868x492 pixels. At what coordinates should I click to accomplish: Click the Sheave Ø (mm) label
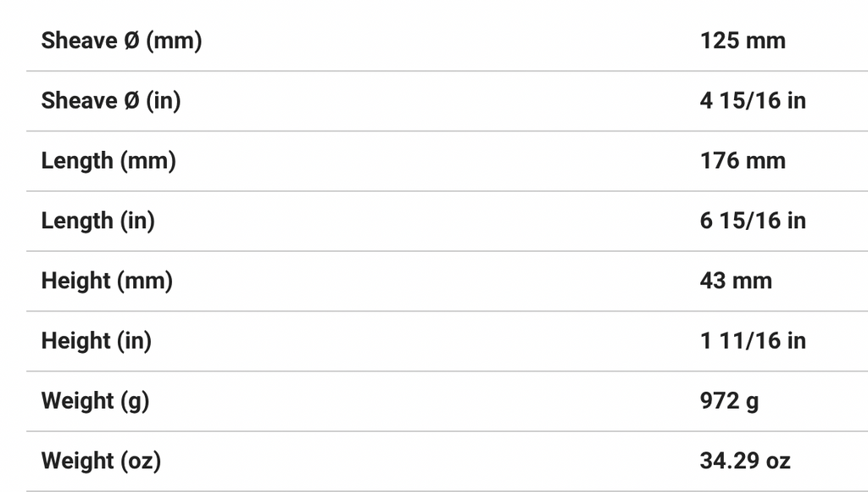tap(121, 41)
